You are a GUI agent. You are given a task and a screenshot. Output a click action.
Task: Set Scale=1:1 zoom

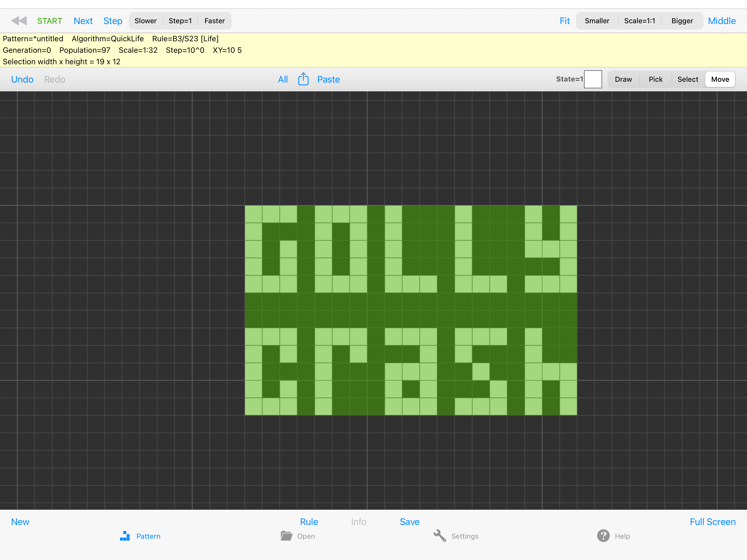(640, 21)
